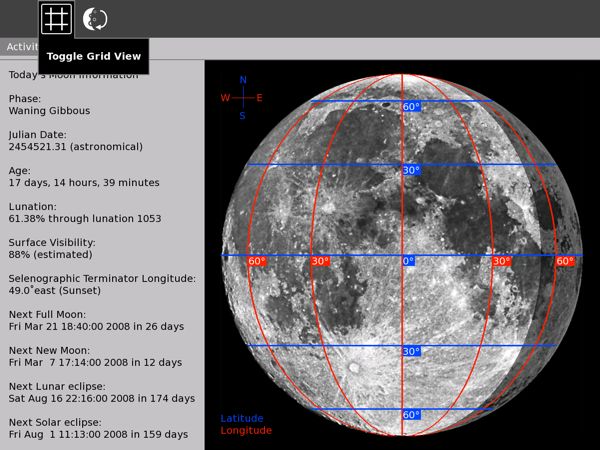Click the blue S compass marker
600x450 pixels.
[x=242, y=116]
